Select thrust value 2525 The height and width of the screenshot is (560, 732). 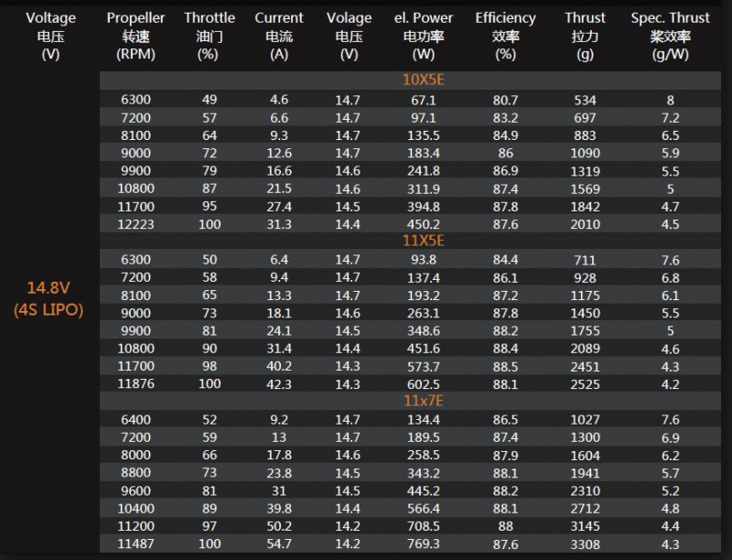[x=585, y=384]
